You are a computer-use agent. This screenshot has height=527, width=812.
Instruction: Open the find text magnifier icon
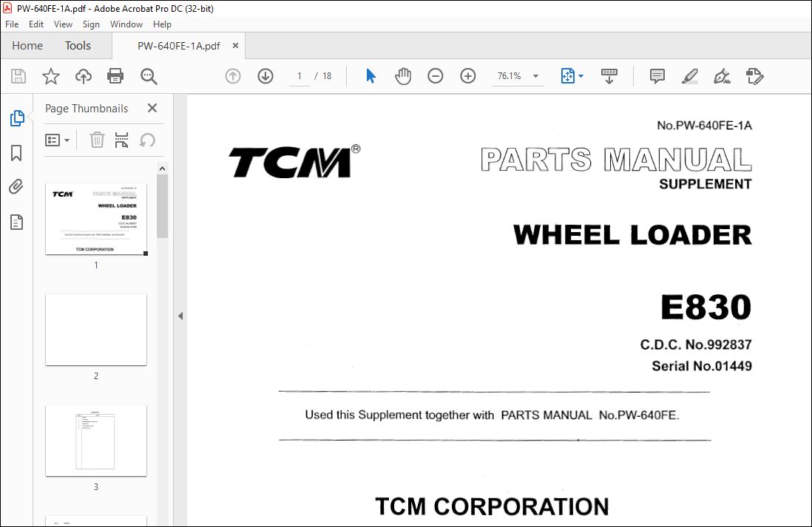pos(149,76)
